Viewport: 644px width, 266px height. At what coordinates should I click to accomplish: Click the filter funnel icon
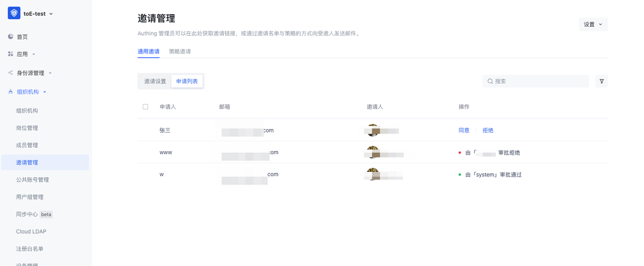pyautogui.click(x=601, y=81)
